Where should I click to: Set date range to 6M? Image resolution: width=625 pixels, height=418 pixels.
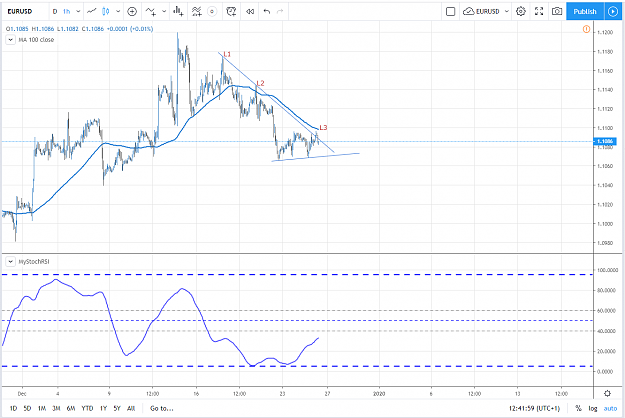[71, 408]
